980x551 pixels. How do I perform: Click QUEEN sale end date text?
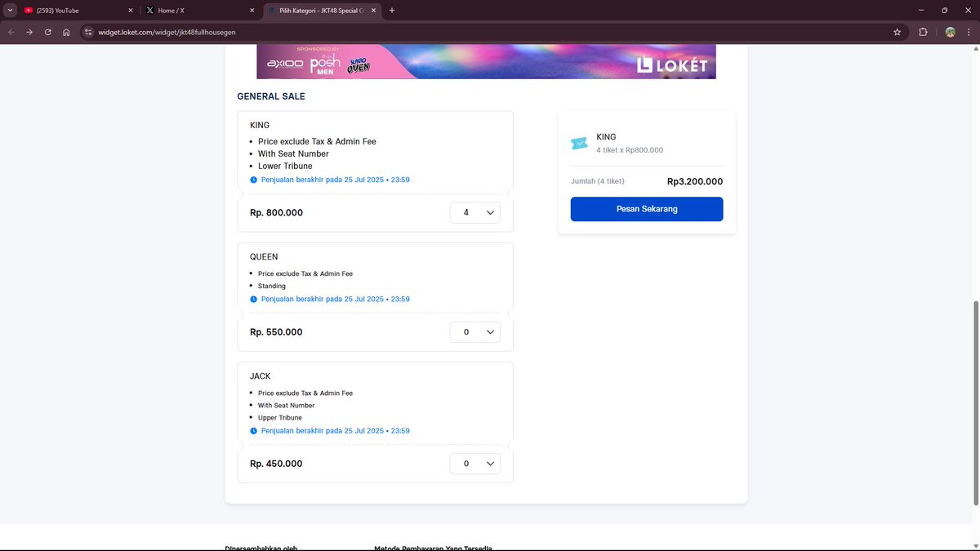point(336,300)
